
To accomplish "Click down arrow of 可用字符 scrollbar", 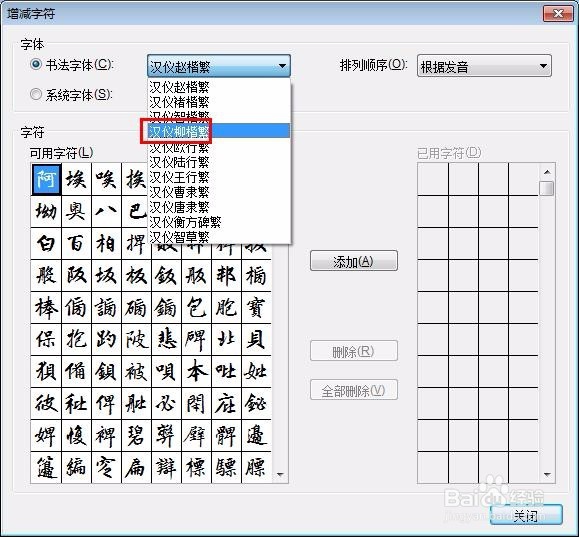I will [280, 475].
